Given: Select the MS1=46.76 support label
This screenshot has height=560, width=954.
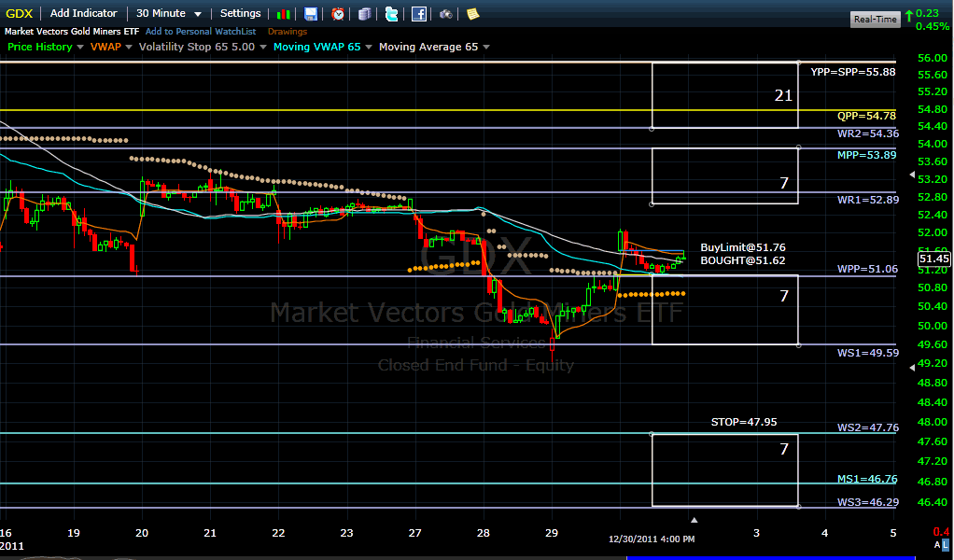Looking at the screenshot, I should (x=867, y=479).
